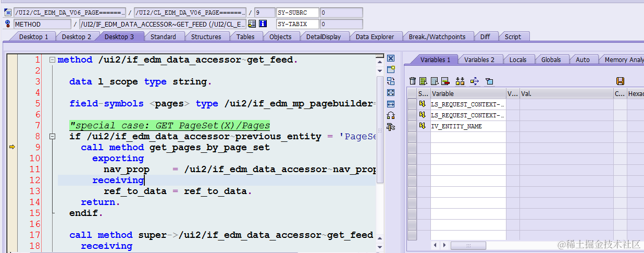Click the yellow current-line arrow at line 9

pos(12,148)
